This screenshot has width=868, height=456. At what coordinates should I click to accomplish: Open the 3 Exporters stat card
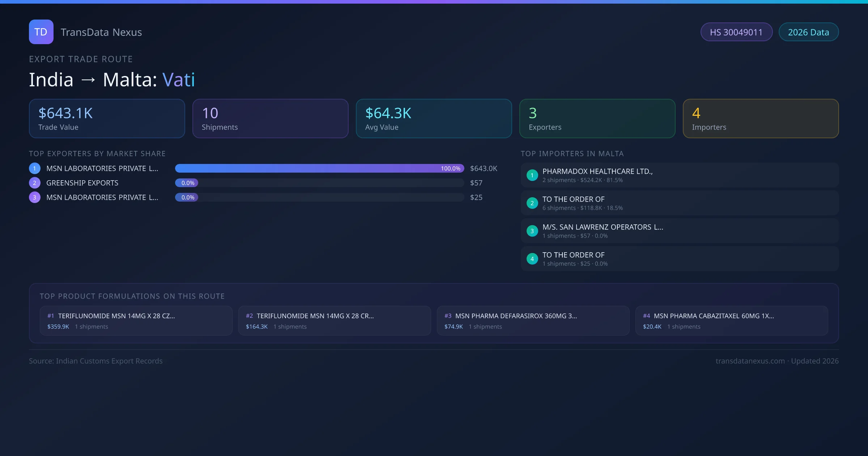(597, 118)
